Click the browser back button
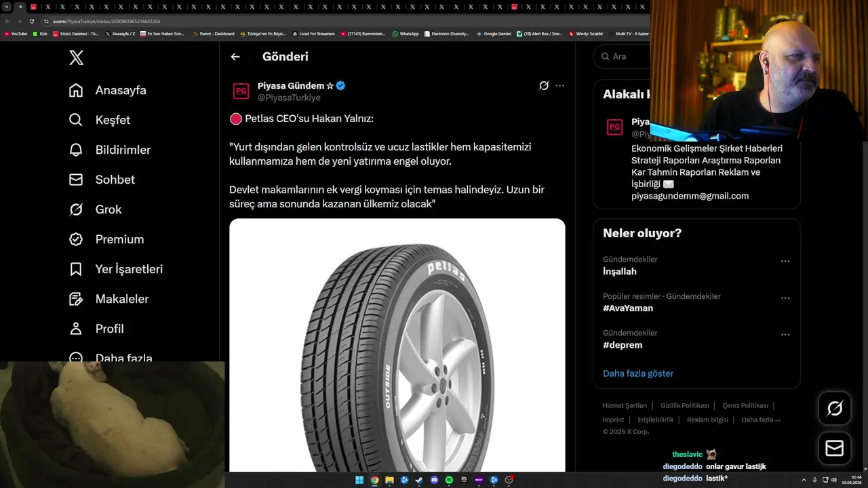This screenshot has height=488, width=868. [x=7, y=21]
